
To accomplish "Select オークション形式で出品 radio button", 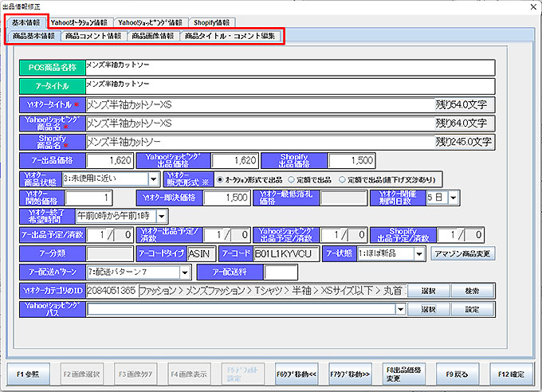I will [x=219, y=179].
